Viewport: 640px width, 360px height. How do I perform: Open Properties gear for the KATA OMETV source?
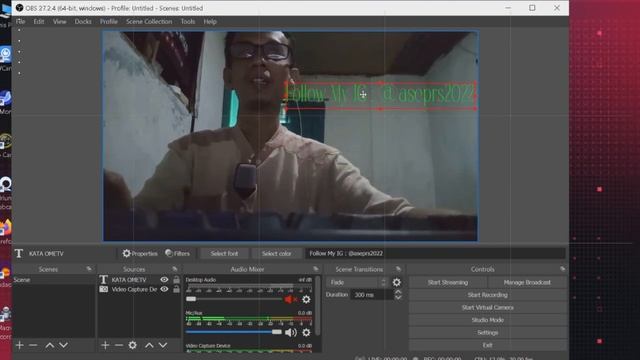pos(140,253)
